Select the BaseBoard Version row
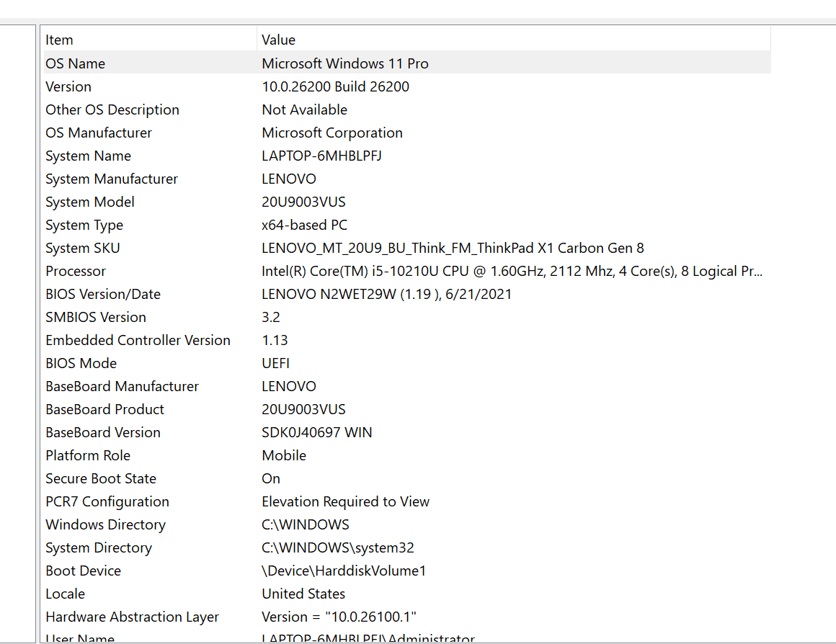Screen dimensions: 836x644 point(406,432)
